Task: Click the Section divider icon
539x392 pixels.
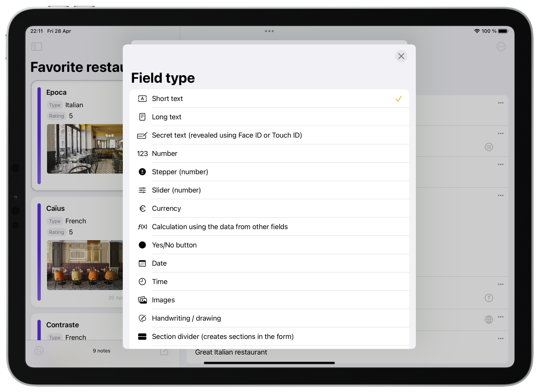Action: click(x=142, y=337)
